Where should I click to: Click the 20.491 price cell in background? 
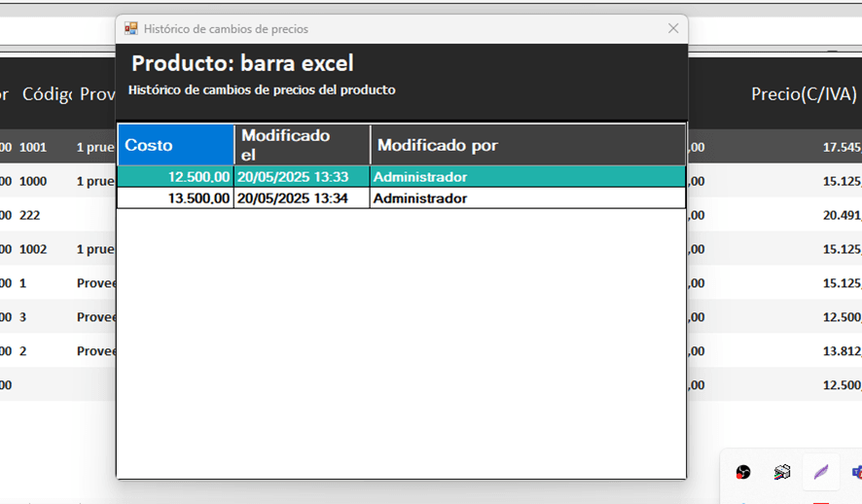[841, 215]
